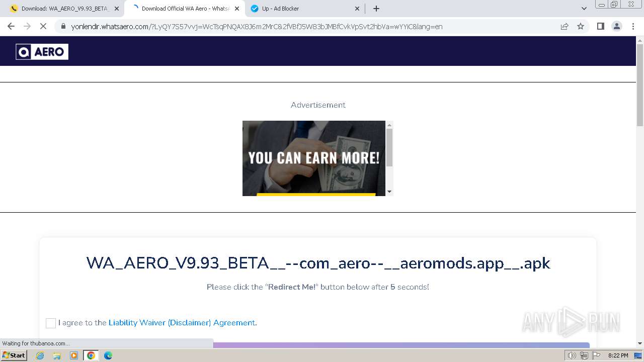Click ad frame scroll up arrow
This screenshot has height=362, width=644.
tap(389, 125)
